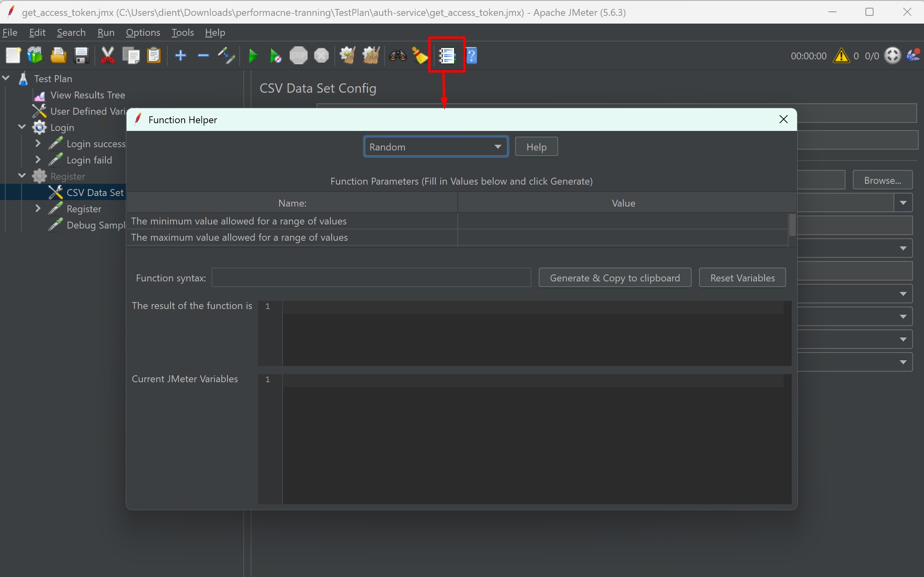Click the Cut scissors toolbar icon
The height and width of the screenshot is (577, 924).
(107, 56)
